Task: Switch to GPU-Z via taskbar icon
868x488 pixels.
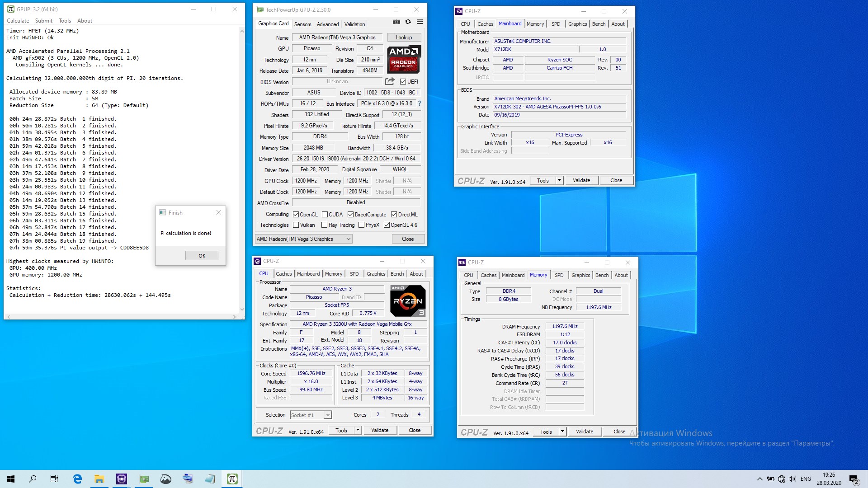Action: coord(144,479)
